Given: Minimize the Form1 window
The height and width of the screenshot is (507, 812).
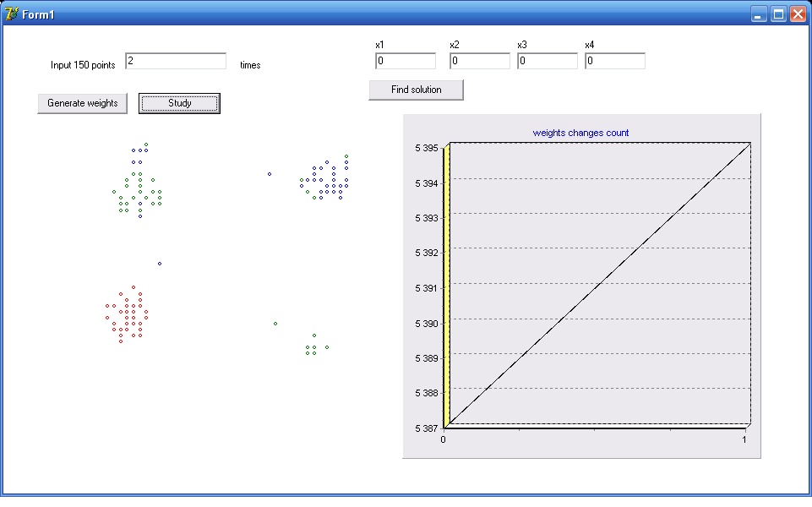Looking at the screenshot, I should [760, 14].
